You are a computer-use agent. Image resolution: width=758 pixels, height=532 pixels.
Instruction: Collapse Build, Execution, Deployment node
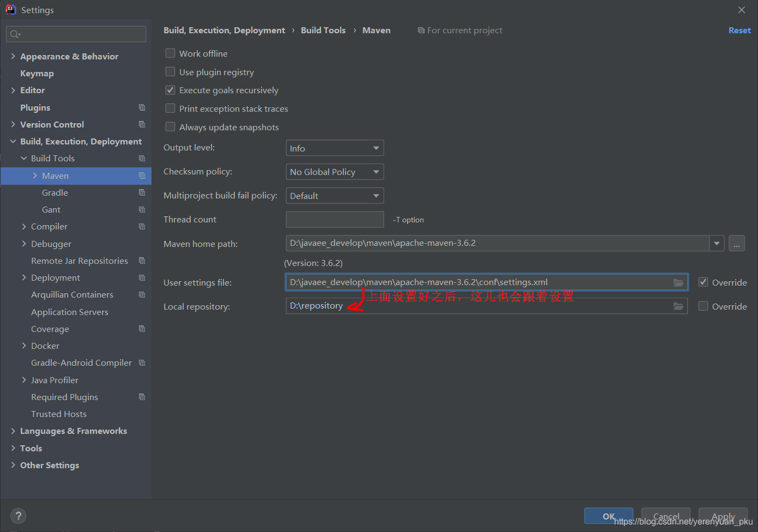click(x=13, y=141)
